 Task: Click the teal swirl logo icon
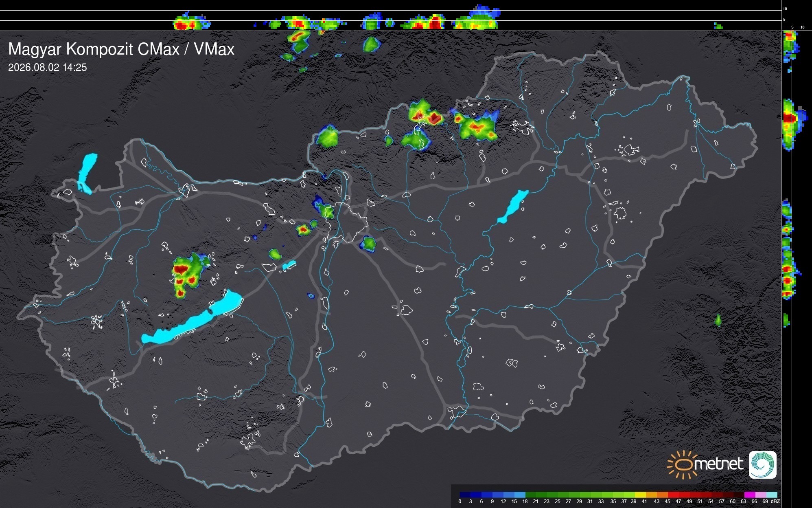point(762,464)
